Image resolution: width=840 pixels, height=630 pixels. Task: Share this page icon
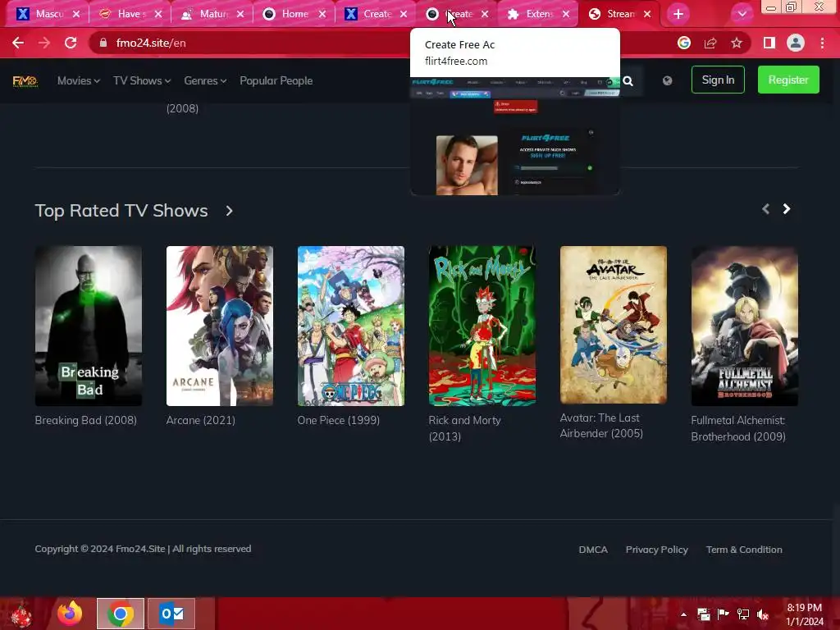710,43
